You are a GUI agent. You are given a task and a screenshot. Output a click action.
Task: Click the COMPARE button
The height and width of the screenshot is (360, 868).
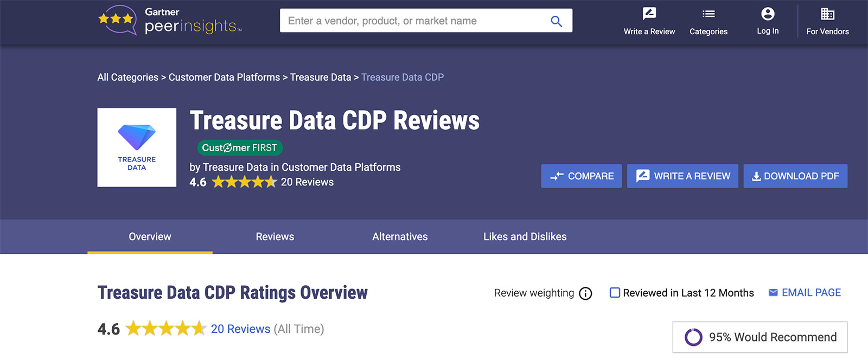coord(582,176)
